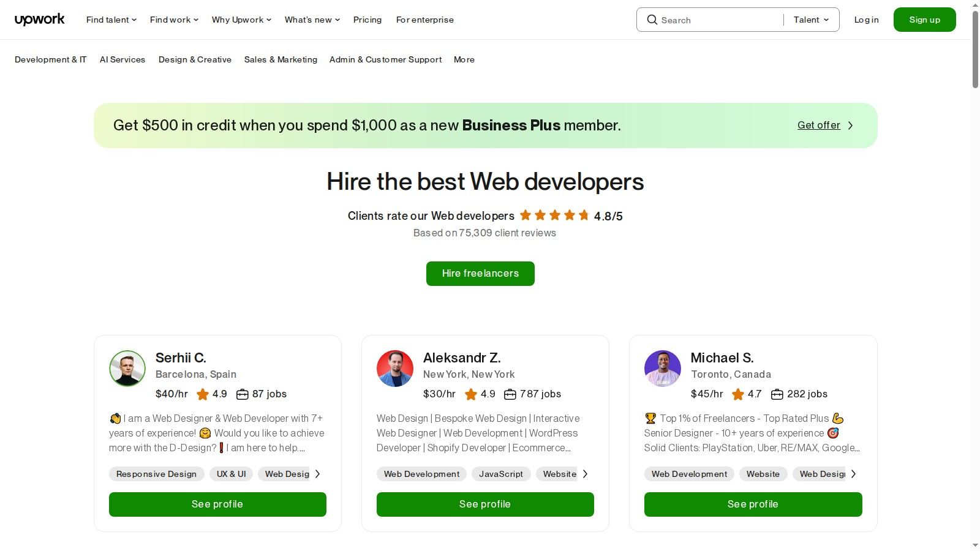Expand the Why Upwork dropdown
Viewport: 980px width, 551px height.
(241, 20)
